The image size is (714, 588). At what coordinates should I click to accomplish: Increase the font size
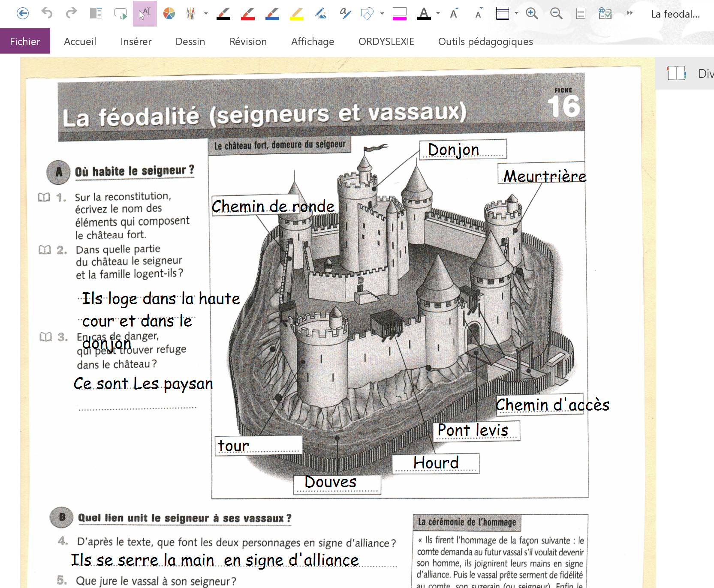click(454, 14)
